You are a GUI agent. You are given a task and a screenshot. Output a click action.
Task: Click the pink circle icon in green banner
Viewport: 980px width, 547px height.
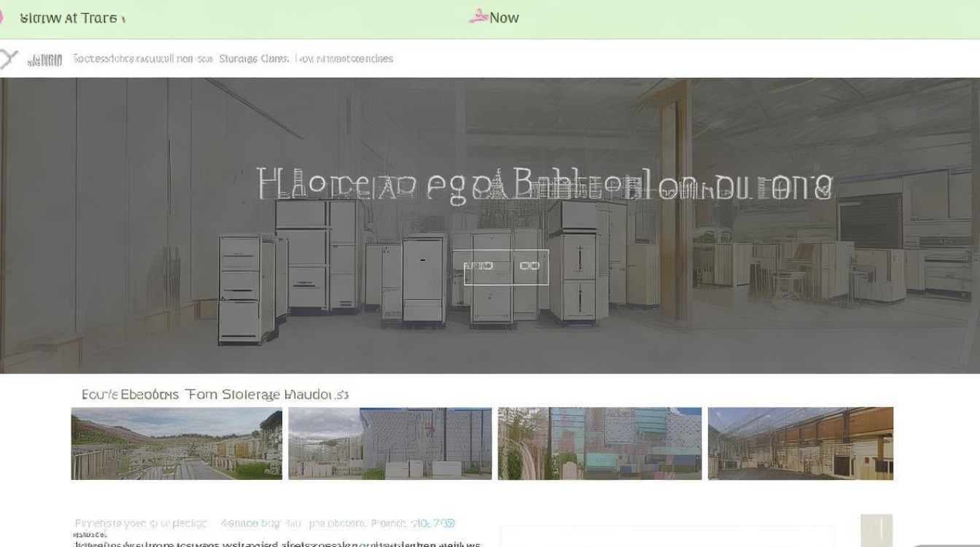point(2,18)
